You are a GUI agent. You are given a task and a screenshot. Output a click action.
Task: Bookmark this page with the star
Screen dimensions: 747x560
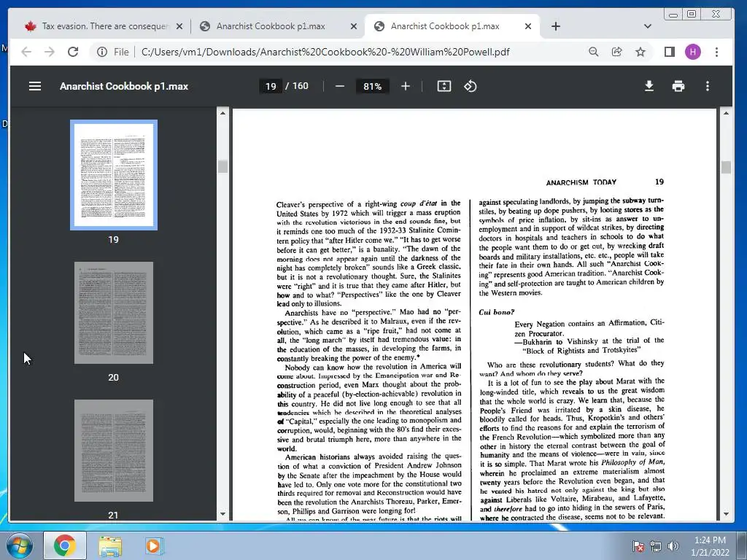point(640,52)
